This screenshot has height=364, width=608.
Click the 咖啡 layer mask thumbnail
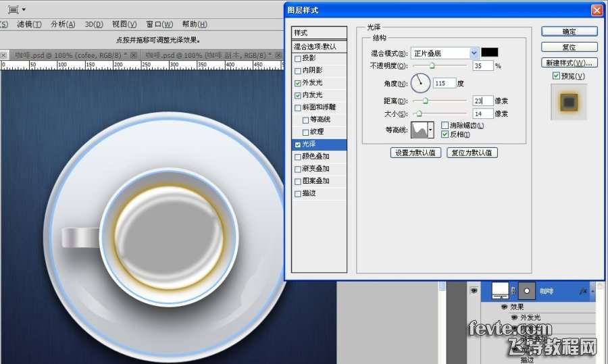[526, 291]
